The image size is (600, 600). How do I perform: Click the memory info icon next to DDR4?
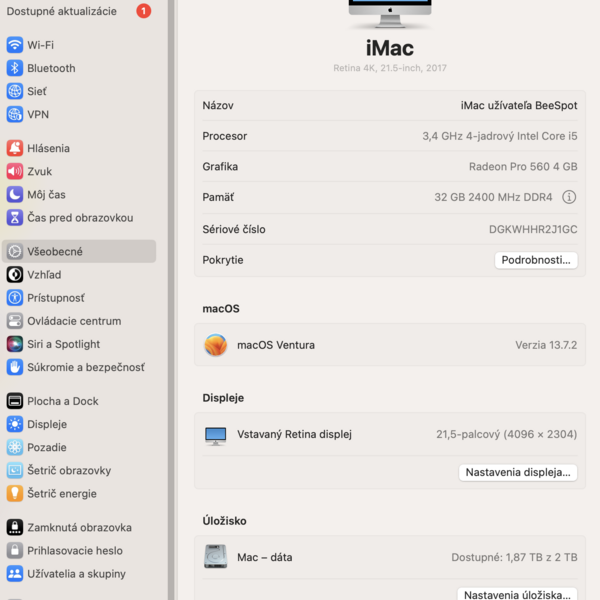(569, 197)
